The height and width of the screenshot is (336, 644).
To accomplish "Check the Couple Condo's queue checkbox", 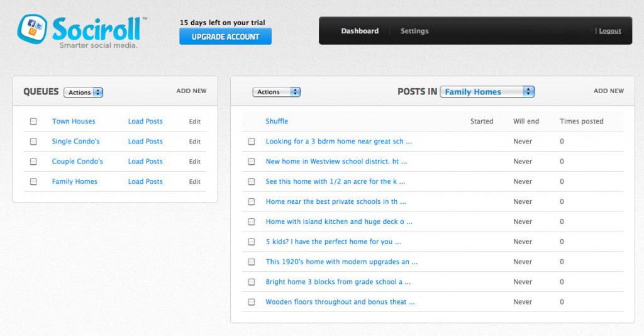I will click(33, 162).
